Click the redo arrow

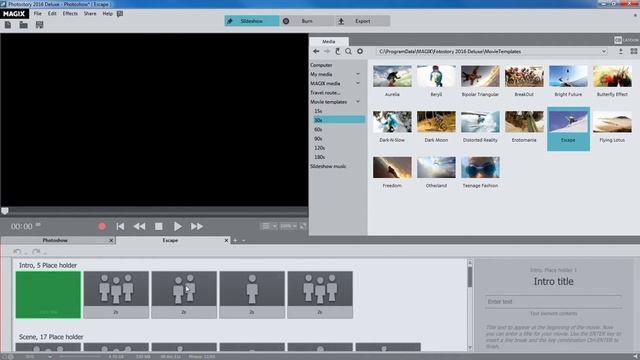pyautogui.click(x=36, y=252)
